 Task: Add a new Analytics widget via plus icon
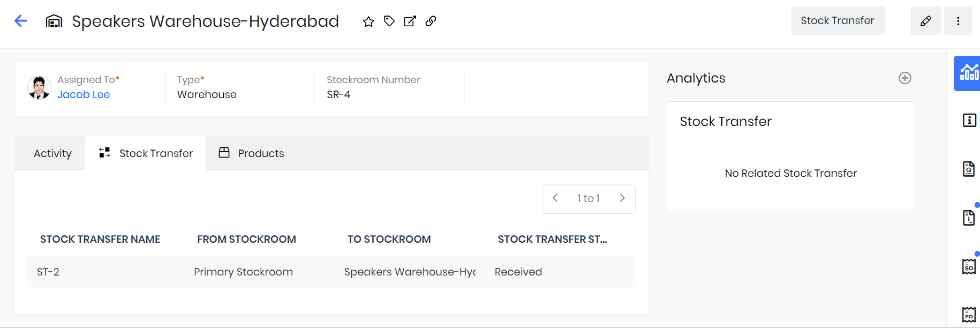[904, 78]
